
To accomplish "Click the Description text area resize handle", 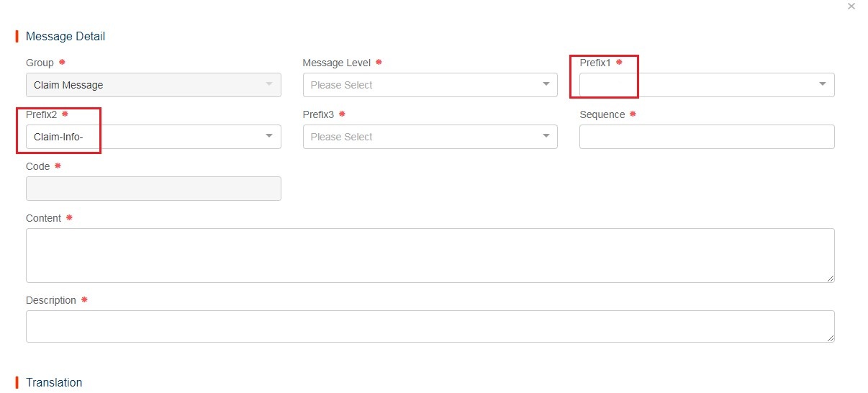I will tap(831, 338).
